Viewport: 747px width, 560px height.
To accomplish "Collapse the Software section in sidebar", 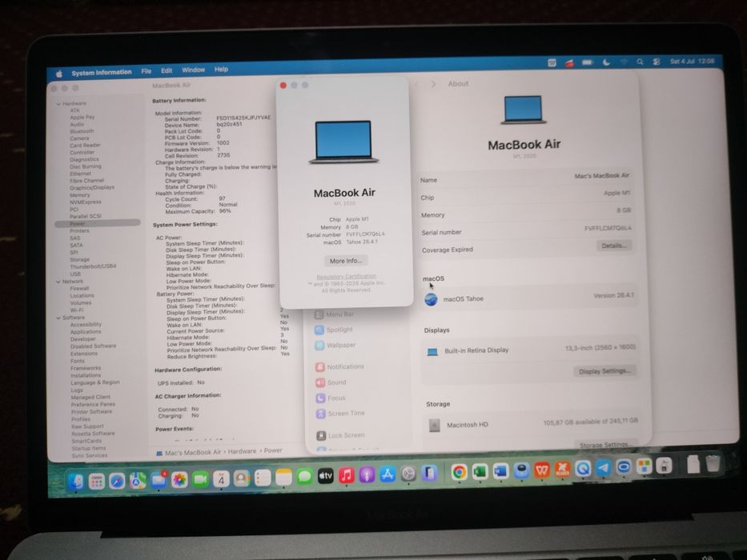I will coord(59,318).
